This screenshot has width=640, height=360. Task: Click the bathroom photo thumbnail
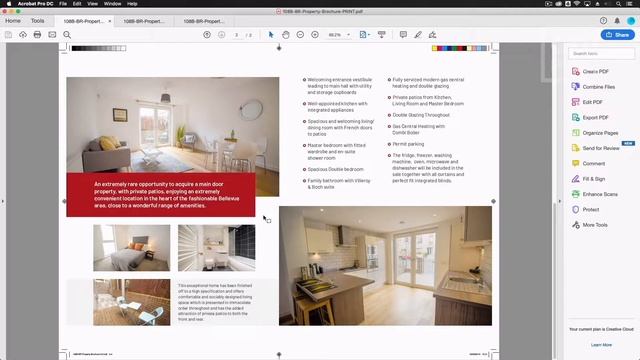coord(216,248)
